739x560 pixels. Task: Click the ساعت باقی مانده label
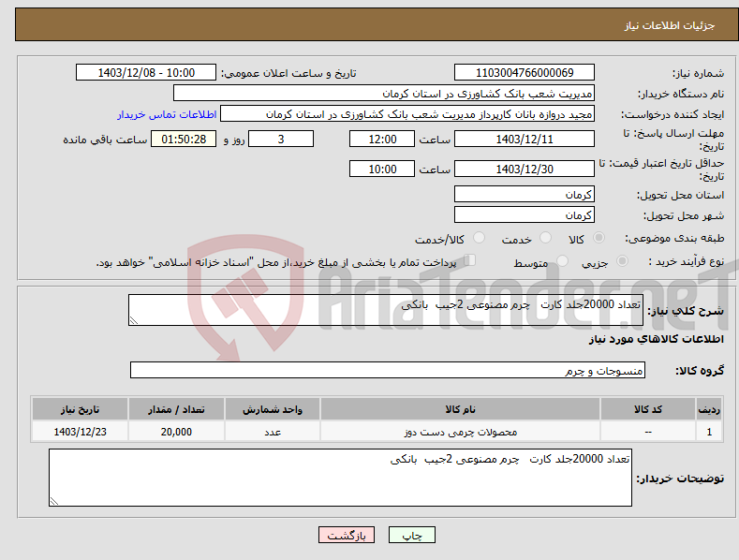[105, 140]
